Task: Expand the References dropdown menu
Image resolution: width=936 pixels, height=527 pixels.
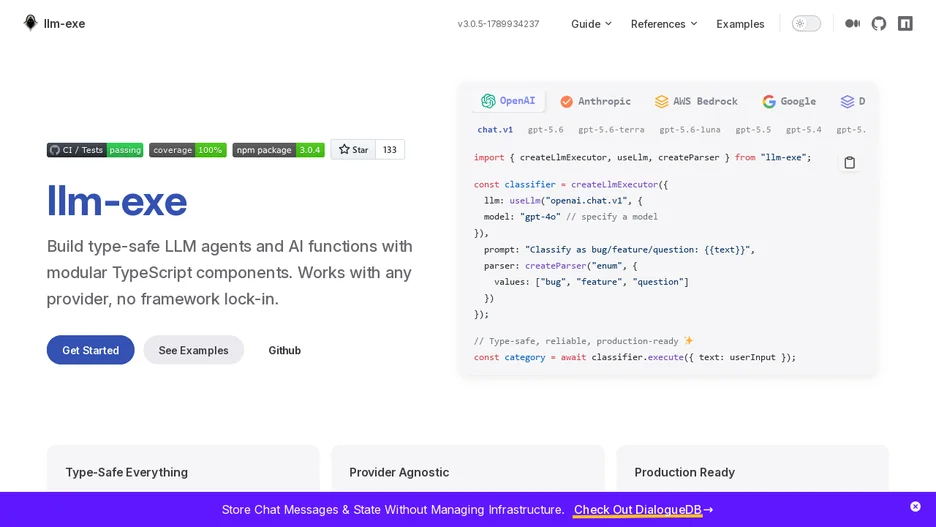Action: [x=664, y=24]
